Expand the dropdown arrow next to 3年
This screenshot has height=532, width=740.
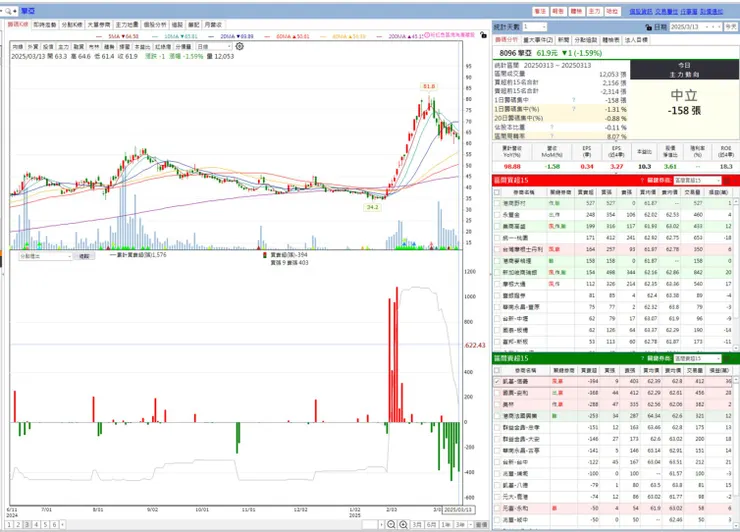pos(469,524)
